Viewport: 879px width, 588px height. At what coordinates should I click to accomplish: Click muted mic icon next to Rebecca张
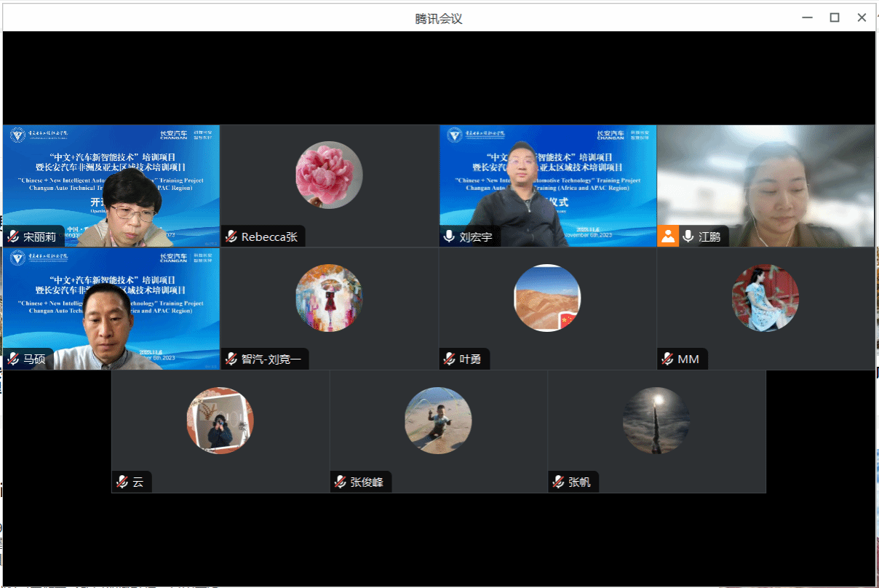[231, 237]
